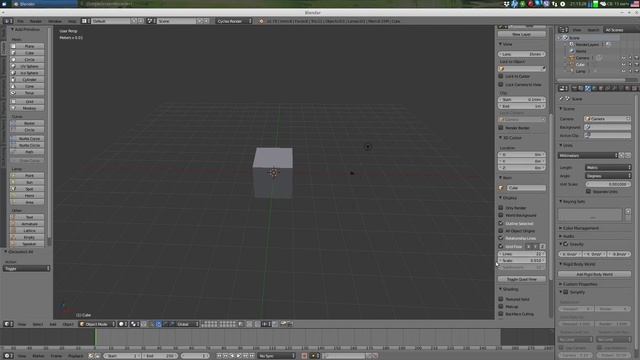Toggle Backface Culling checkbox
This screenshot has width=640, height=360.
click(x=501, y=314)
